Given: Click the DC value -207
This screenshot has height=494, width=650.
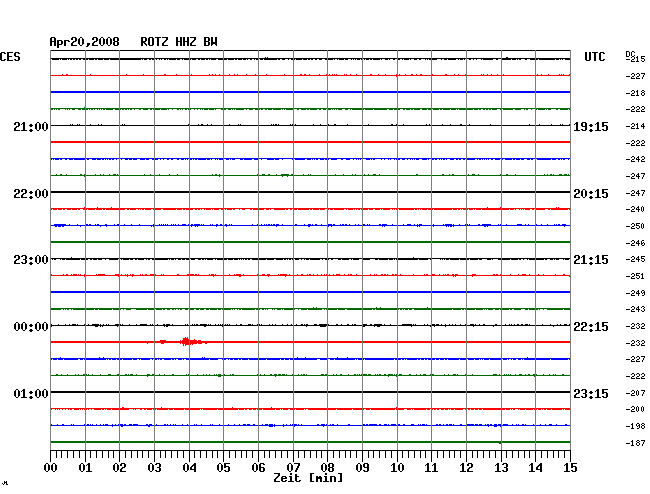Looking at the screenshot, I should [x=635, y=393].
